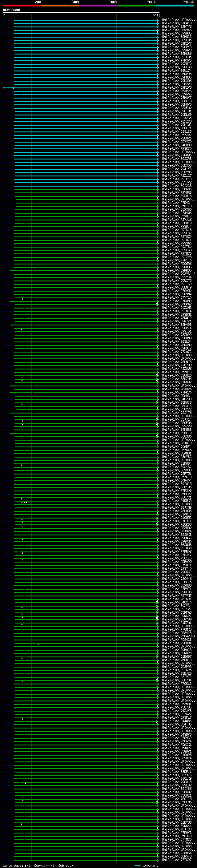Screen dimensions: 197x868
Task: Select hit label UniRef100_A7Q419
Action: point(177,23)
